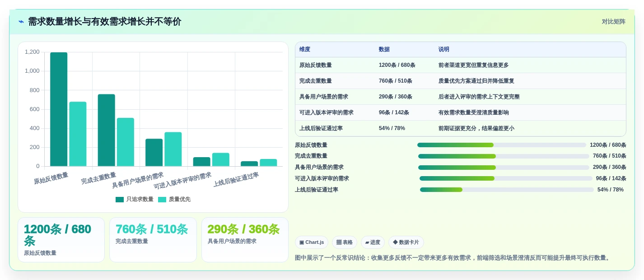The image size is (644, 280).
Task: Select table cell 1200条 / 680条
Action: coord(397,65)
